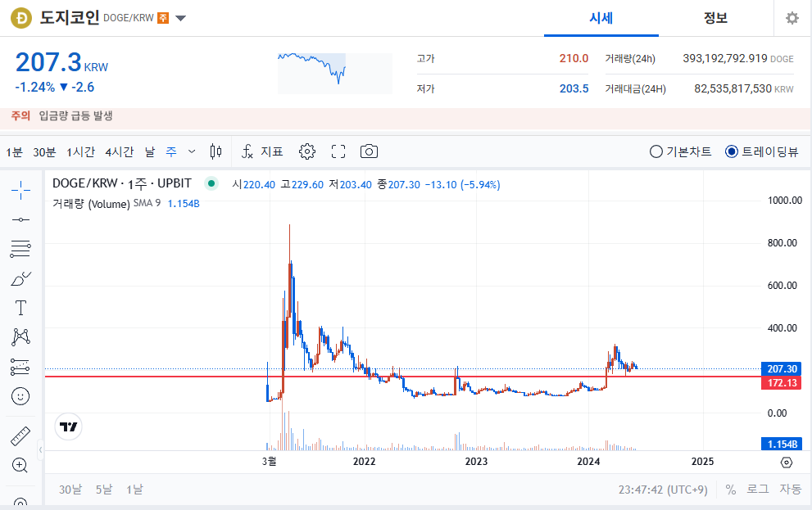This screenshot has height=510, width=812.
Task: Click the 저가 value 203.5
Action: point(574,88)
